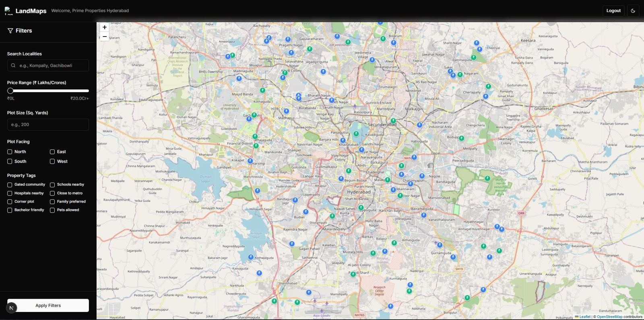
Task: Click the LandMaps brand title
Action: (31, 11)
